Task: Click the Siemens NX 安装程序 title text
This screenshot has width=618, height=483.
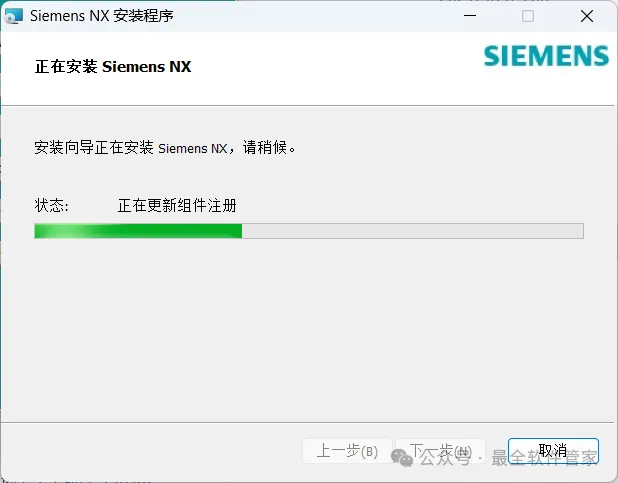Action: (x=102, y=16)
